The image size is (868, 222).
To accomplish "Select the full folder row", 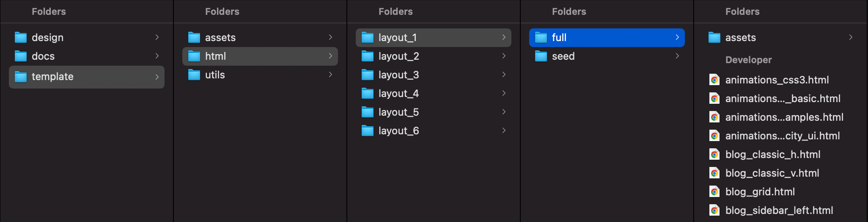I will click(x=607, y=38).
